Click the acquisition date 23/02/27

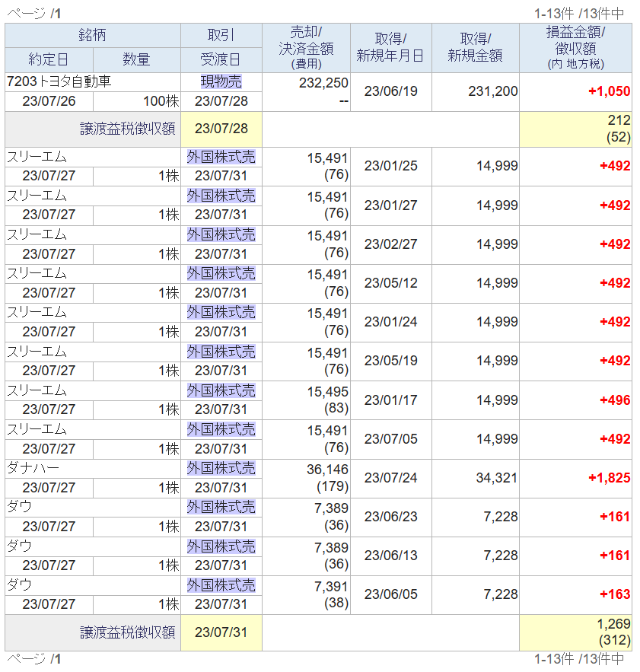point(390,244)
